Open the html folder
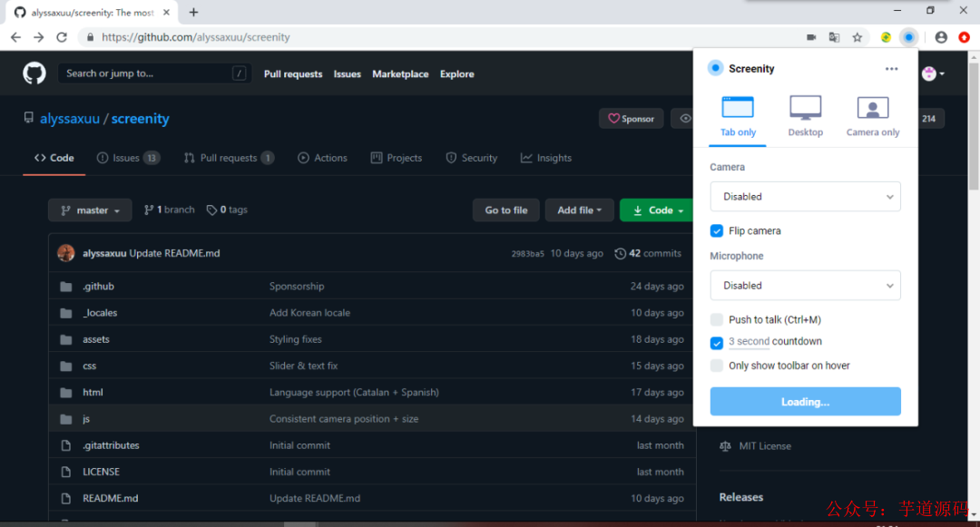The image size is (980, 527). 93,392
